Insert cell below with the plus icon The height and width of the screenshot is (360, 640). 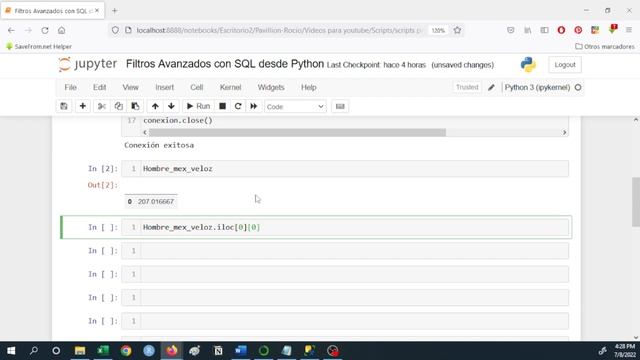[x=82, y=107]
